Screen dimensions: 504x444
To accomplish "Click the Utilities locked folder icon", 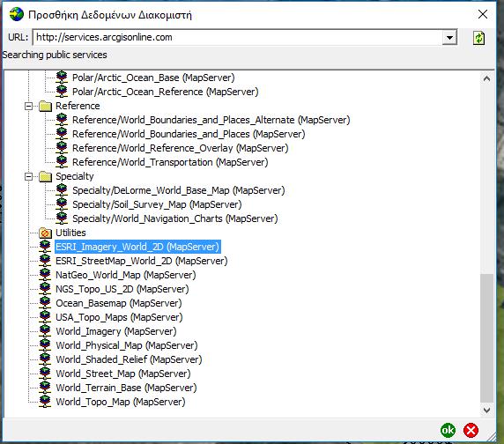I will 45,233.
